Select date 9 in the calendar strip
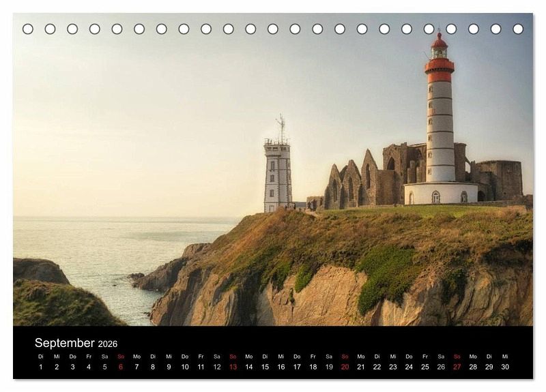The width and height of the screenshot is (546, 392). (x=169, y=367)
